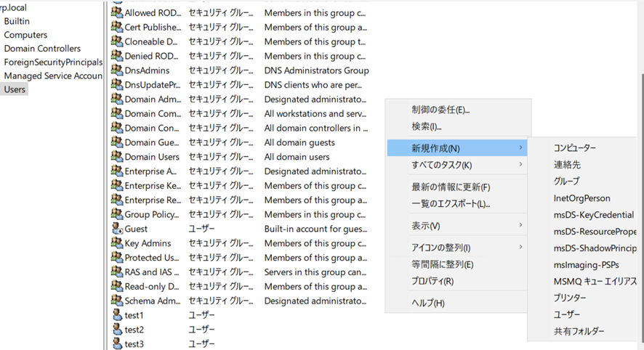Choose 検索(I)... from context menu
Image resolution: width=644 pixels, height=350 pixels.
pyautogui.click(x=427, y=126)
